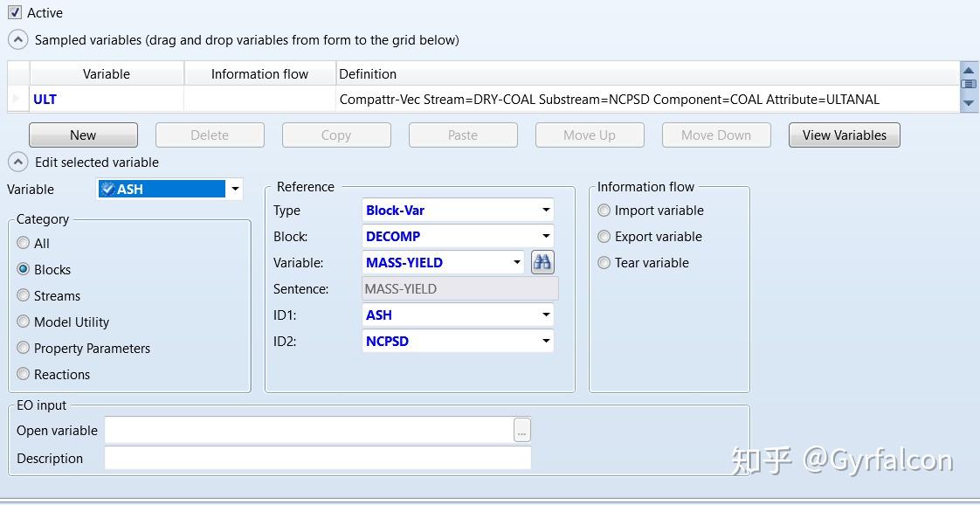Click the ellipsis button beside Open variable
Screen dimensions: 980x505
521,431
